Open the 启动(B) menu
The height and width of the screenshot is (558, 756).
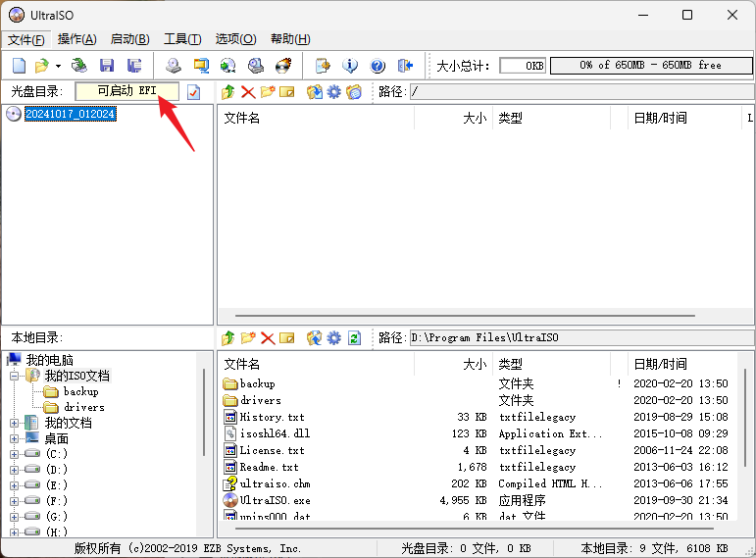point(129,39)
